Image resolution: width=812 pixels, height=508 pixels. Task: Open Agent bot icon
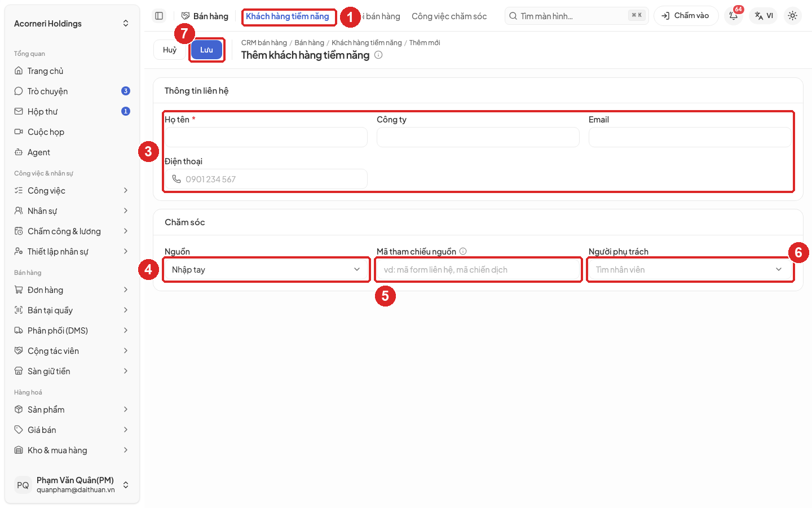pyautogui.click(x=19, y=152)
